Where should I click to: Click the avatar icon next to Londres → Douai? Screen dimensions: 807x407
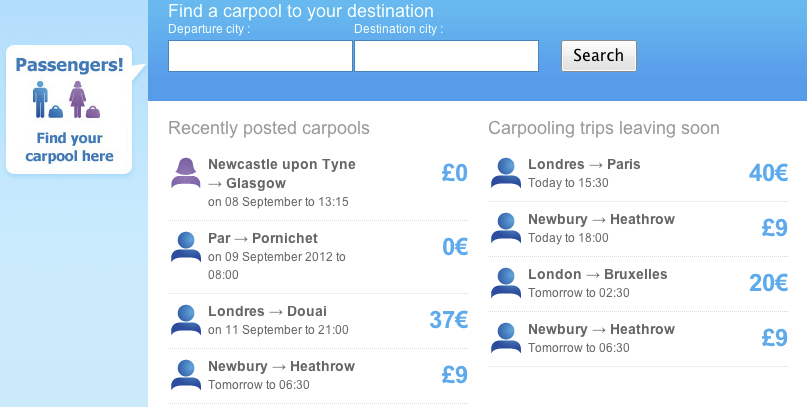tap(186, 320)
